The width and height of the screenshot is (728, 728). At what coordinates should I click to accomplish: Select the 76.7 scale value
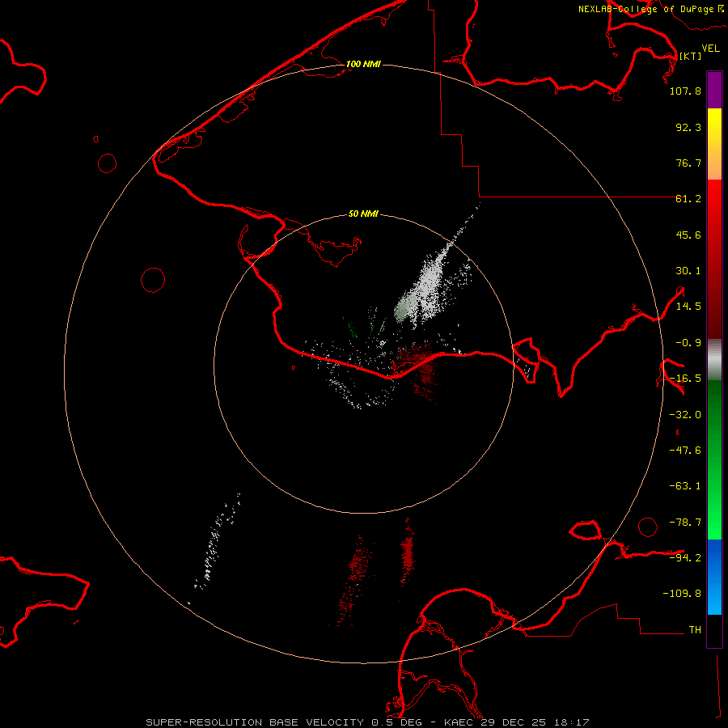point(688,163)
